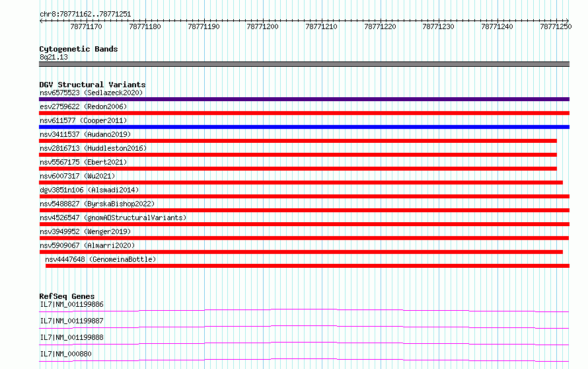Click the red bar under nsv3949952

(304, 238)
